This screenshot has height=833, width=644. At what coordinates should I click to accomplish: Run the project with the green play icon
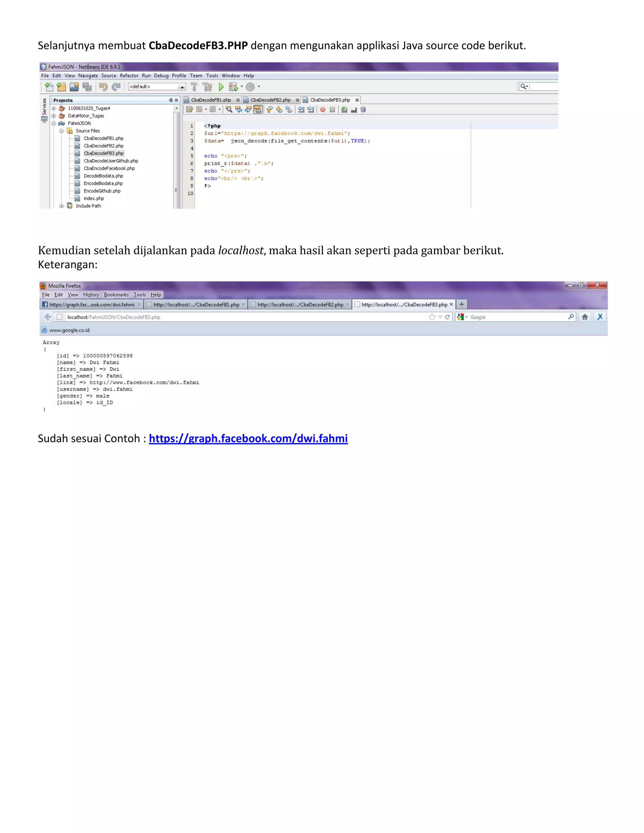(x=221, y=87)
